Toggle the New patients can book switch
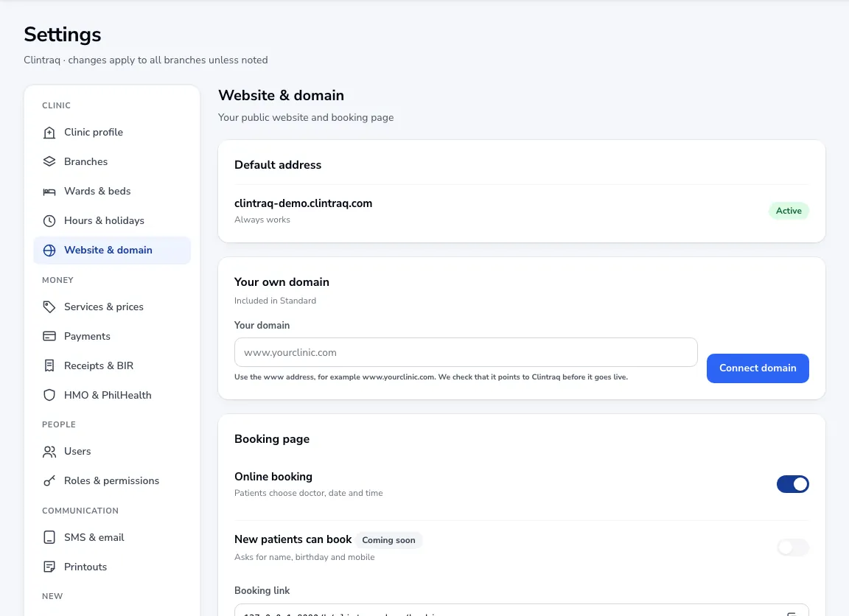849x616 pixels. tap(793, 547)
